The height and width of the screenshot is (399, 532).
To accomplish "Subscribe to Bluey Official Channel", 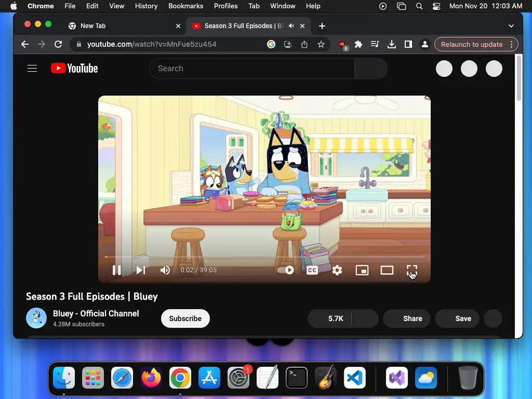I will pos(185,318).
